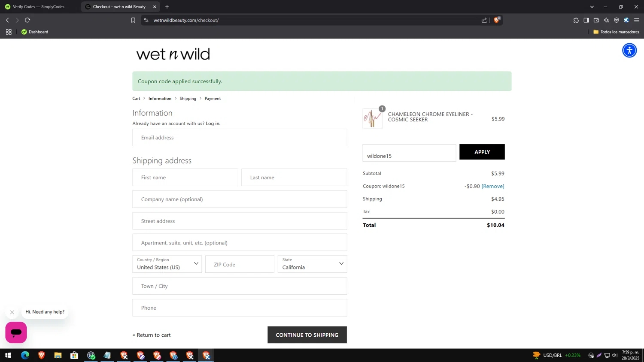Dismiss the 'Need any help?' chat prompt

tap(12, 312)
